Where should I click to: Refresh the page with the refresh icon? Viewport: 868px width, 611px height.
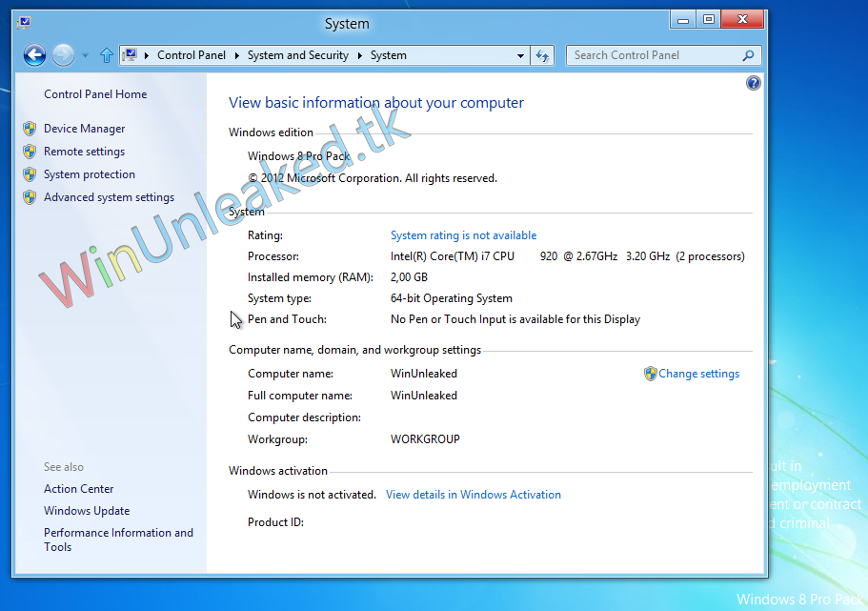tap(542, 55)
